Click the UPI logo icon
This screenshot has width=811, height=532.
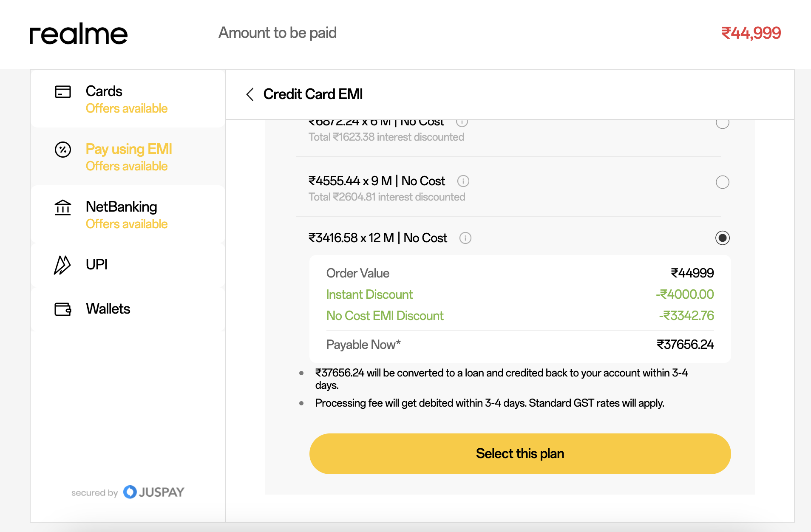tap(62, 265)
